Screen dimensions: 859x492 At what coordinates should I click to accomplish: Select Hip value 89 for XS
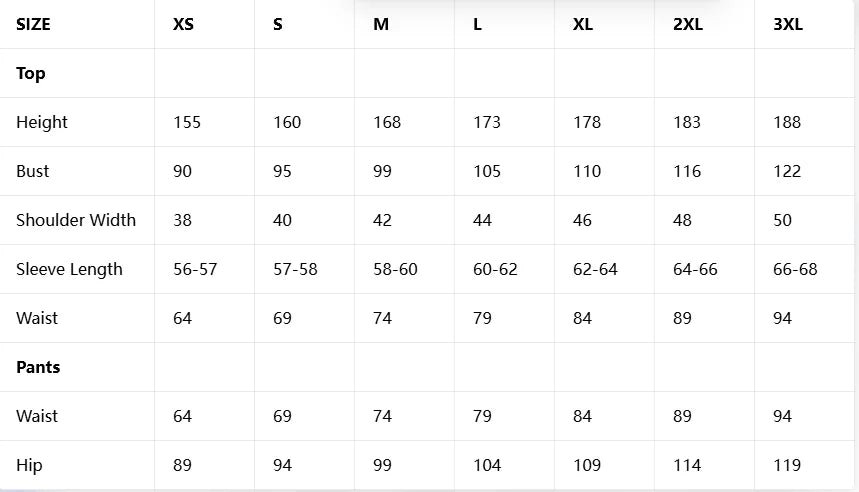point(182,465)
